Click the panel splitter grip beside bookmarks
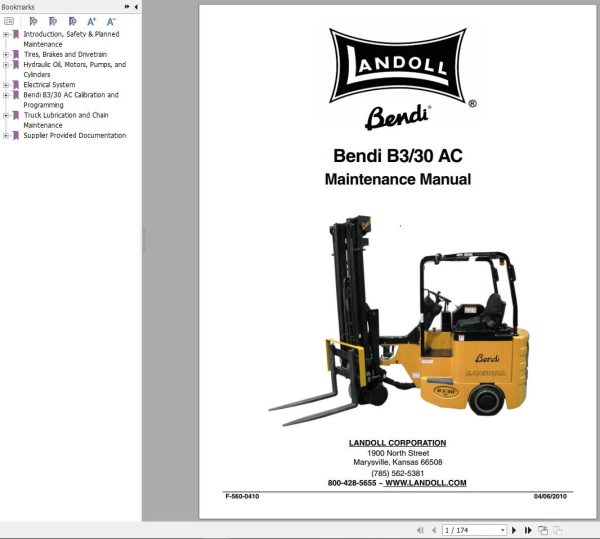Image resolution: width=600 pixels, height=539 pixels. [x=144, y=240]
